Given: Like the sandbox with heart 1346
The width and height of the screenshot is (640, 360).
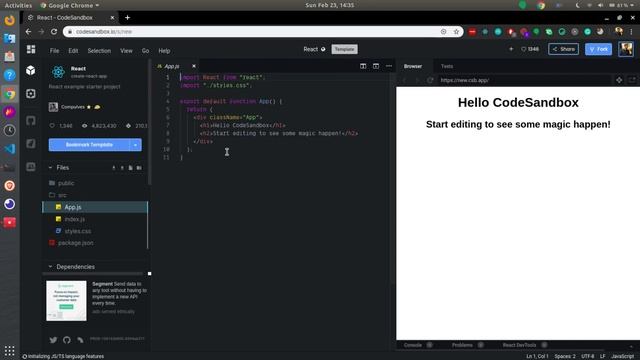Looking at the screenshot, I should [x=530, y=49].
